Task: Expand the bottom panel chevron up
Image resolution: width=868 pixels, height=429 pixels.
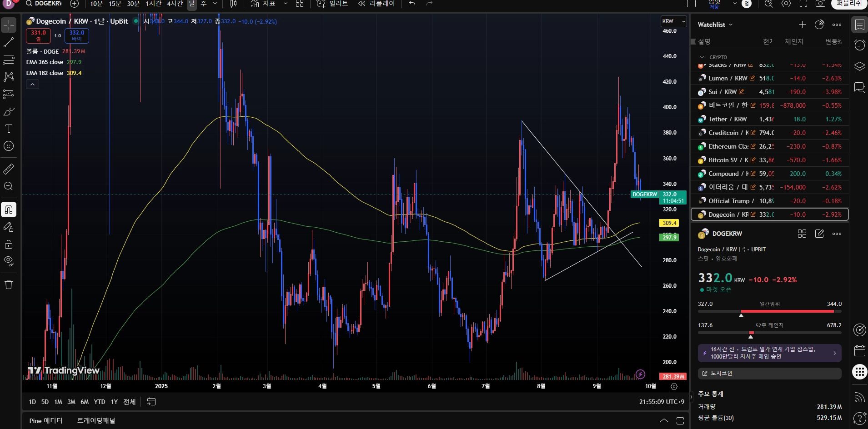Action: [x=664, y=420]
